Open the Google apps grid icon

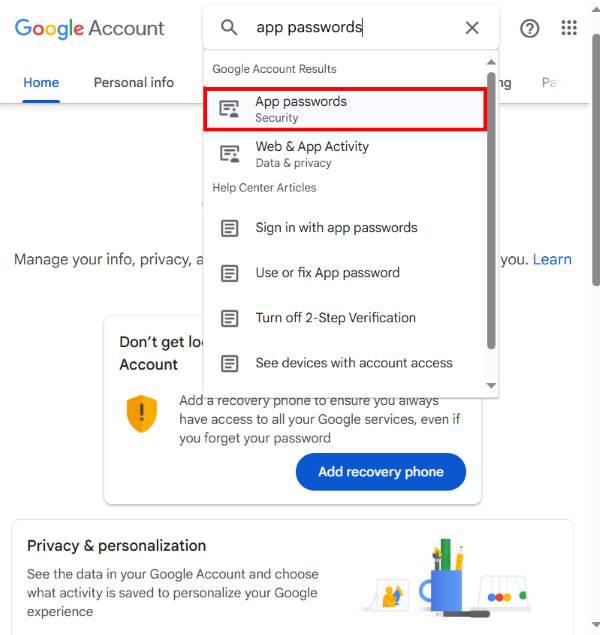[569, 28]
